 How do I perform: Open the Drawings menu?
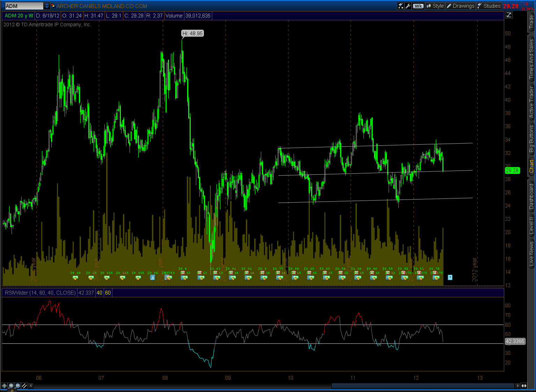(461, 6)
